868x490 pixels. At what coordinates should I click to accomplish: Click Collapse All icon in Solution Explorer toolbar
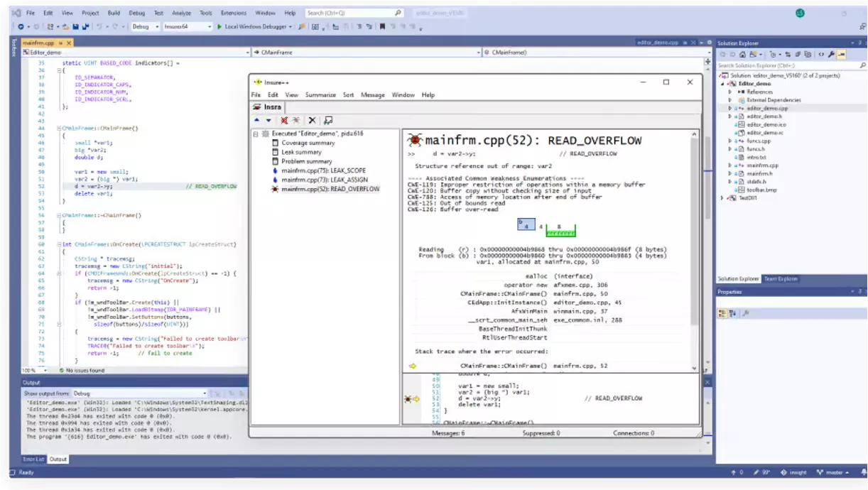point(797,55)
